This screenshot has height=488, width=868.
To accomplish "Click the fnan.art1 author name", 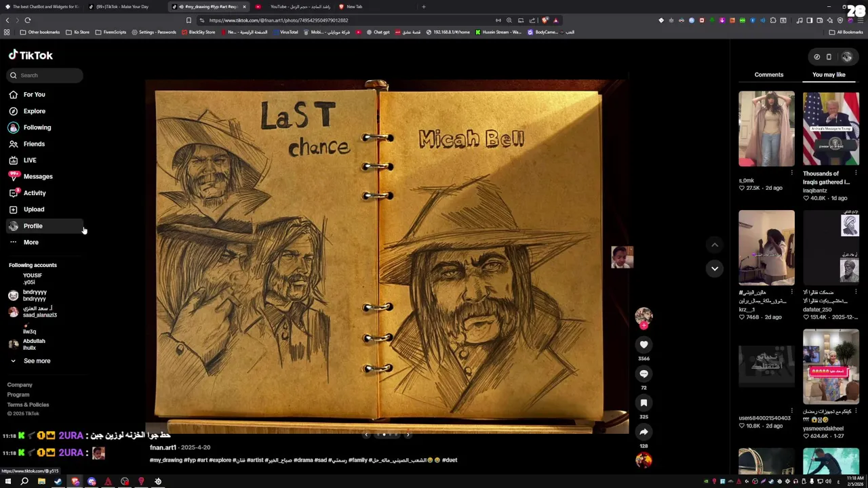I will 163,447.
